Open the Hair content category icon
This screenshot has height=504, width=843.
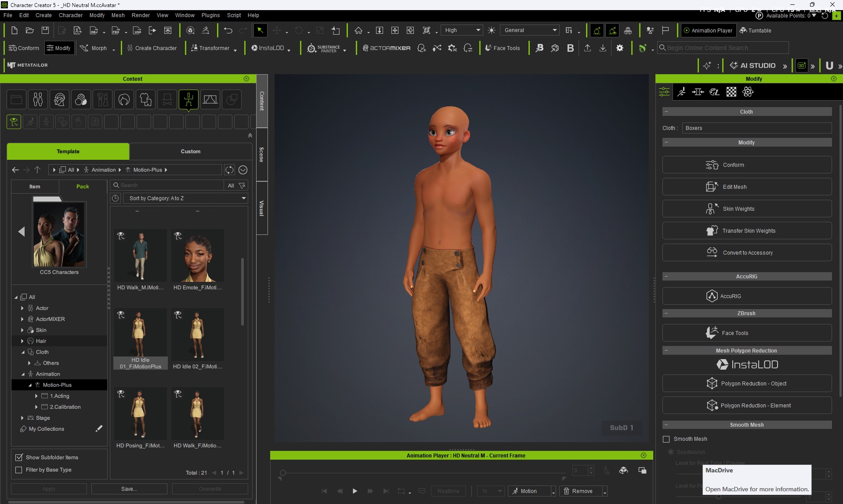[124, 100]
